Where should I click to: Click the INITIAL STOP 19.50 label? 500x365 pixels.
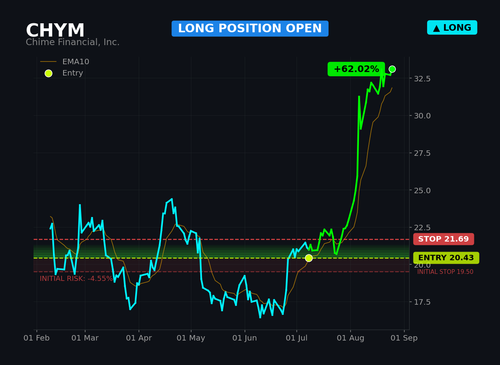445,272
